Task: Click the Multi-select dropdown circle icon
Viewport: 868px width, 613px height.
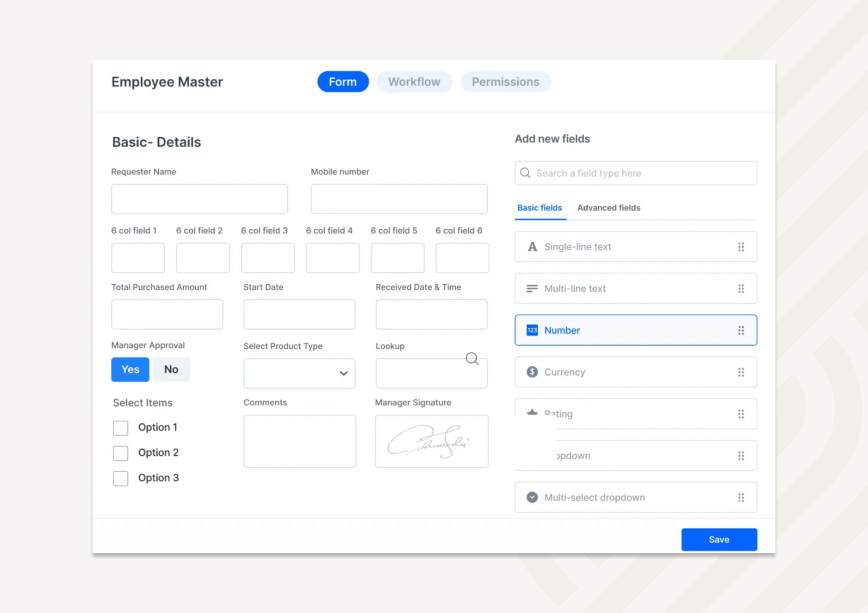Action: (532, 497)
